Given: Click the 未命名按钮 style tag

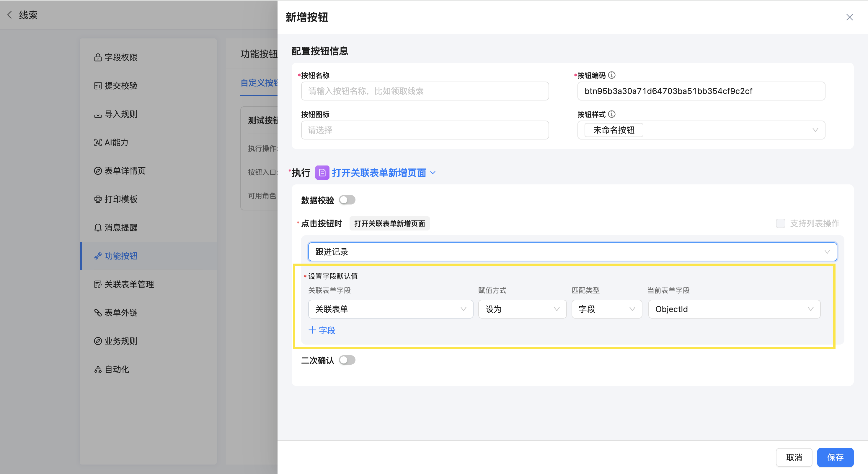Looking at the screenshot, I should (614, 130).
